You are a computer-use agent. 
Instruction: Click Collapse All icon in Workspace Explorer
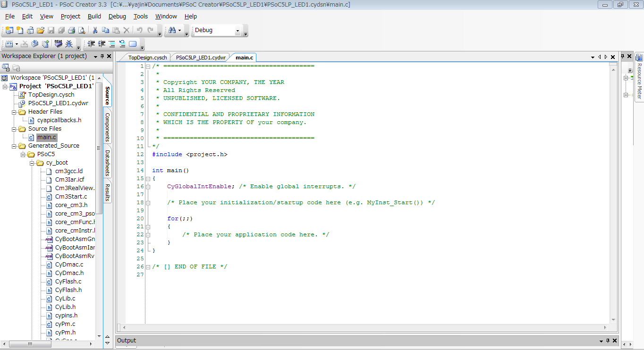pos(6,68)
